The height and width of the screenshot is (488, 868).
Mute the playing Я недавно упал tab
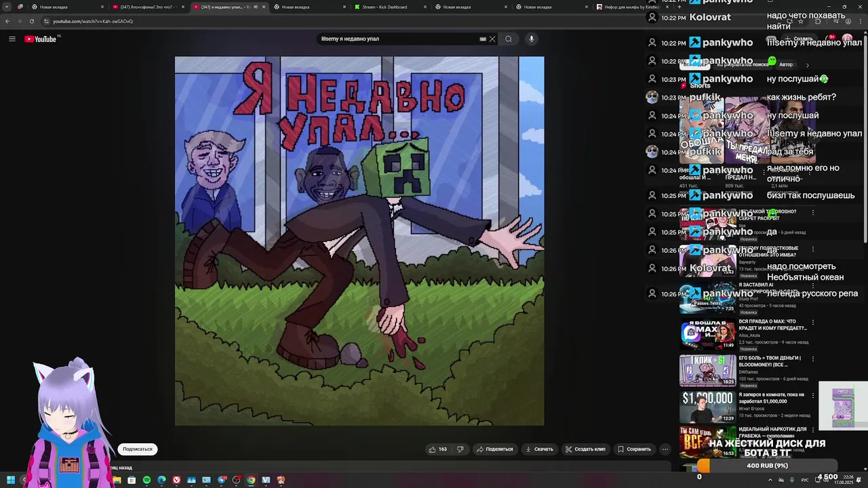(x=255, y=7)
